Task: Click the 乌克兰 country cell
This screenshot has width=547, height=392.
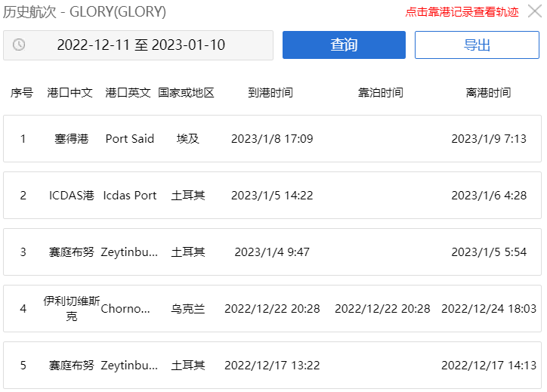Action: [187, 309]
